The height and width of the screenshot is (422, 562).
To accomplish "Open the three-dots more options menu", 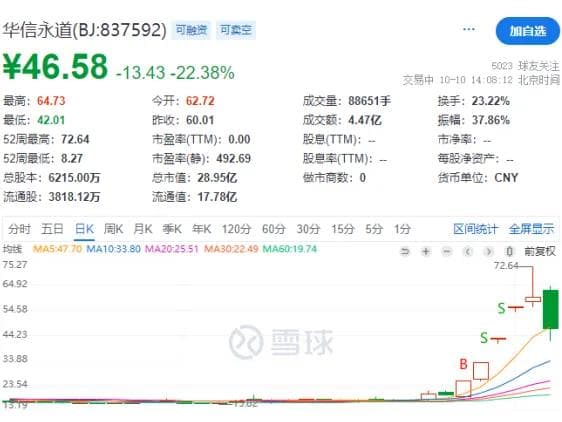I will 469,29.
